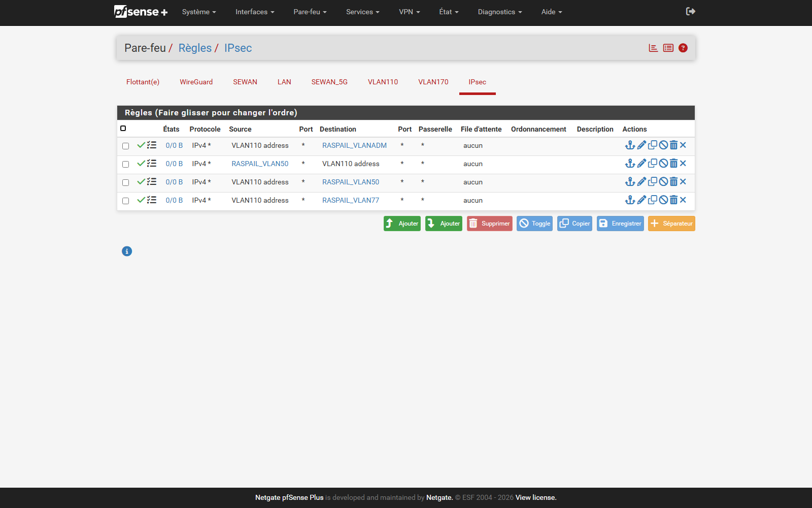This screenshot has height=508, width=812.
Task: Add a Séparateur
Action: click(671, 224)
